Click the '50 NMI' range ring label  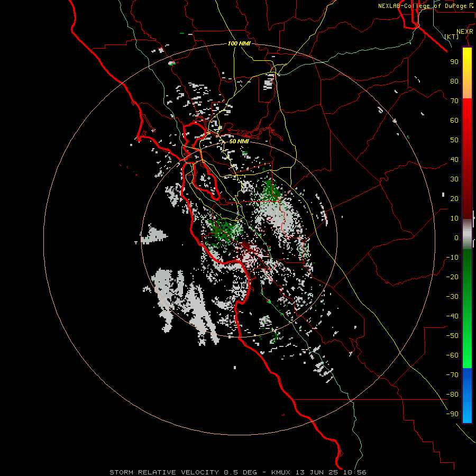coord(239,141)
